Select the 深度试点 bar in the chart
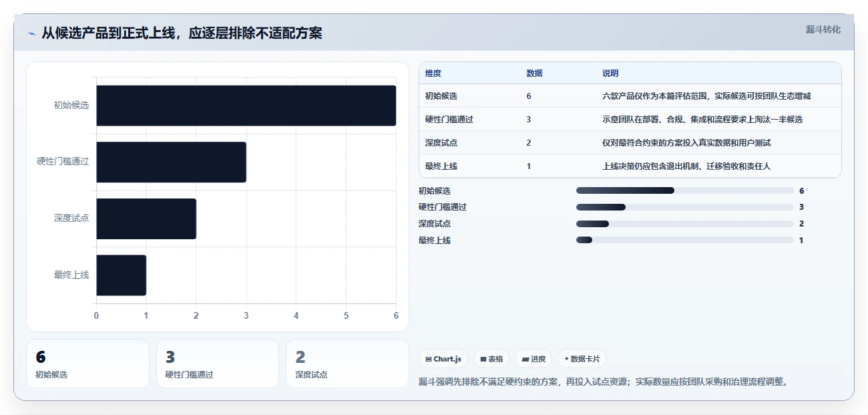The image size is (868, 415). tap(146, 219)
